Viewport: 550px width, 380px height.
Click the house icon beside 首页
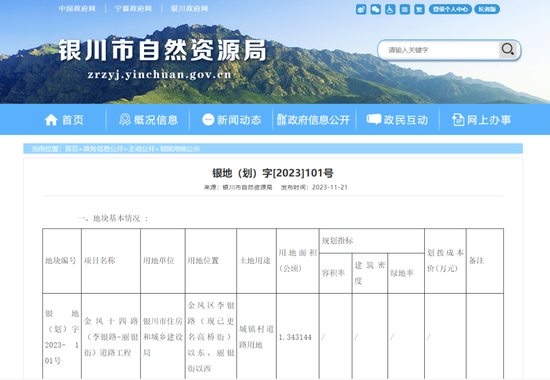[51, 120]
